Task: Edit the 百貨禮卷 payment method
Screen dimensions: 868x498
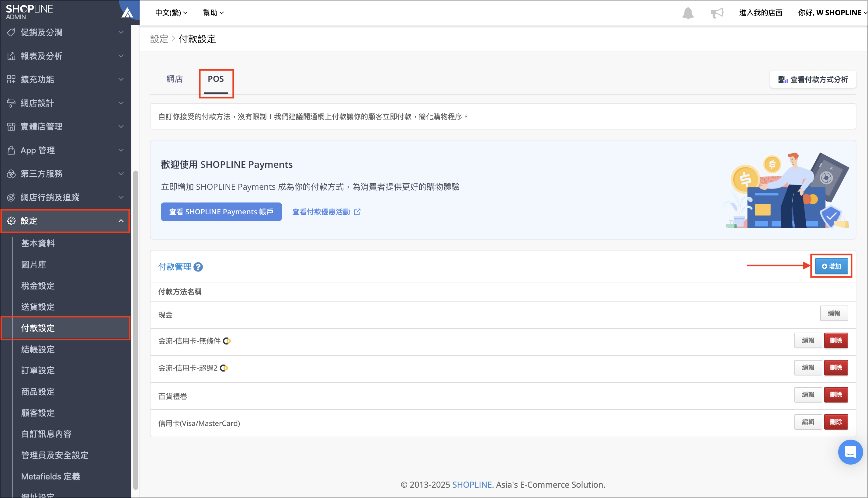Action: [808, 395]
